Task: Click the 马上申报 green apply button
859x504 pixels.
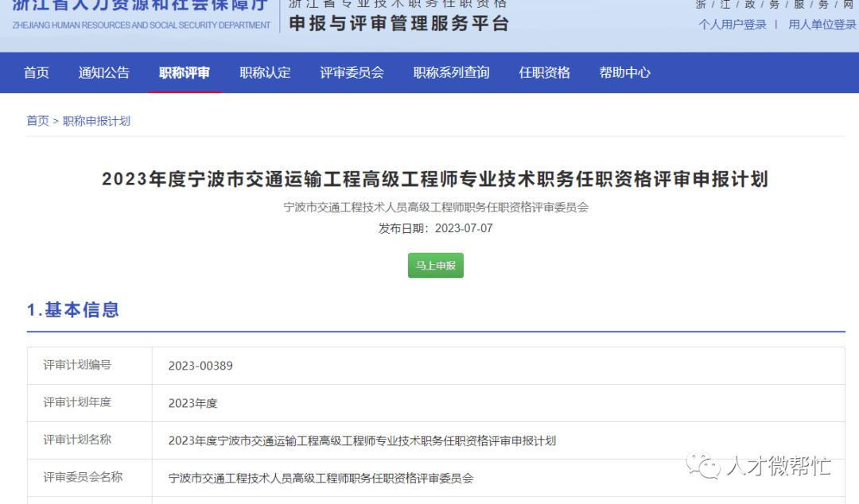Action: pos(435,265)
